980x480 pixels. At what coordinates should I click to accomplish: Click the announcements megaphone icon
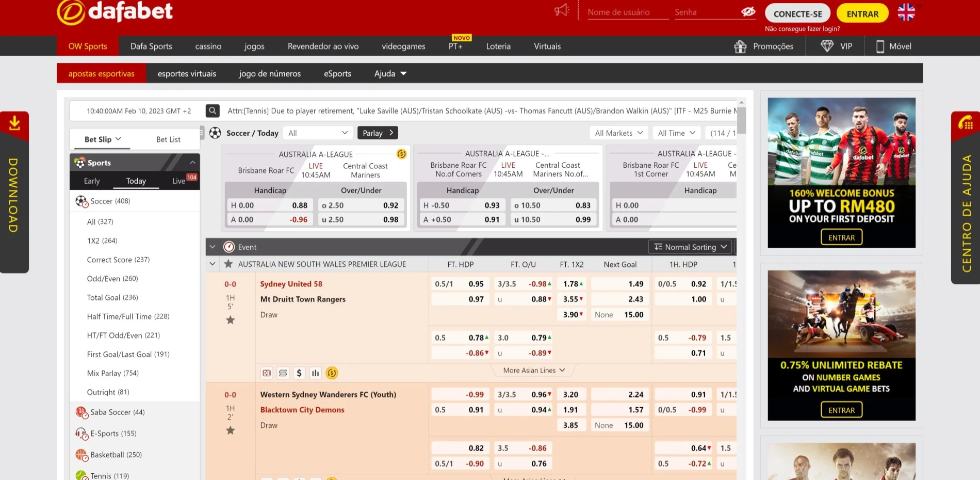pyautogui.click(x=562, y=11)
